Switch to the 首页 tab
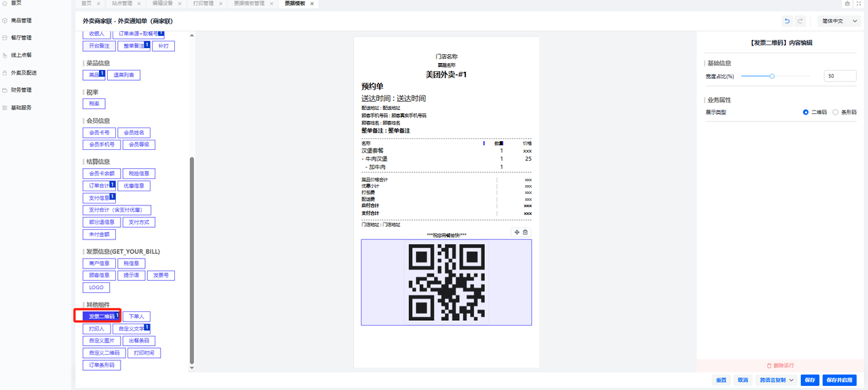868x390 pixels. (x=86, y=3)
